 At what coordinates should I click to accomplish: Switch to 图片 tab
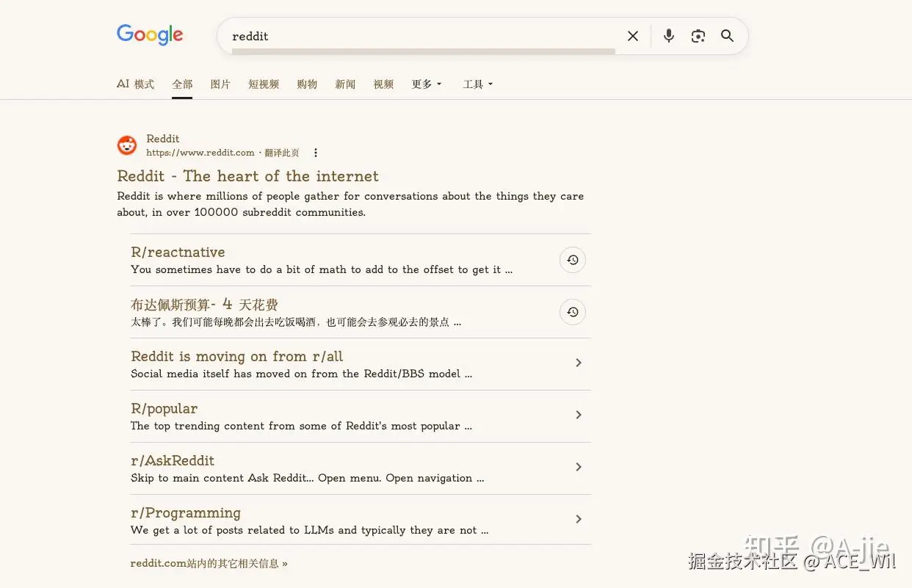[220, 84]
